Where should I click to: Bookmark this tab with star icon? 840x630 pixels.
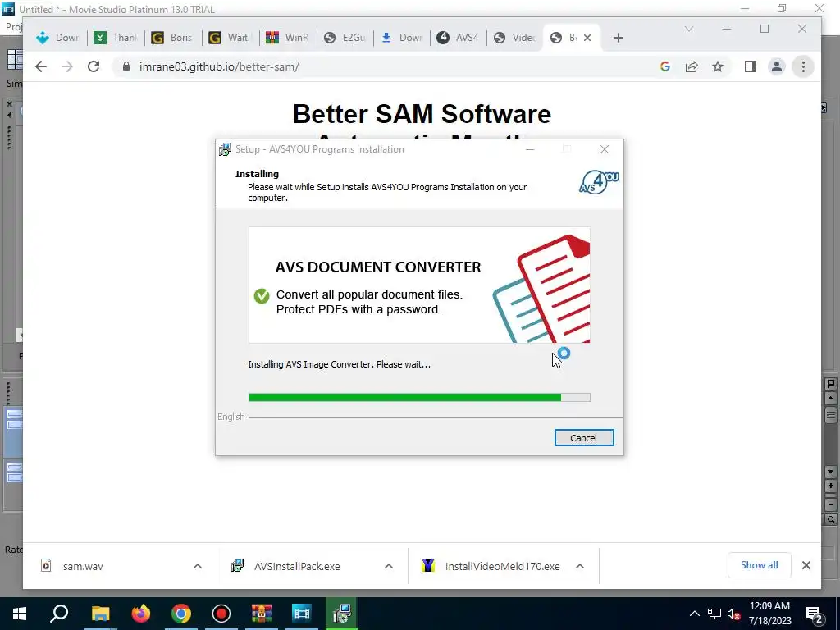point(717,66)
